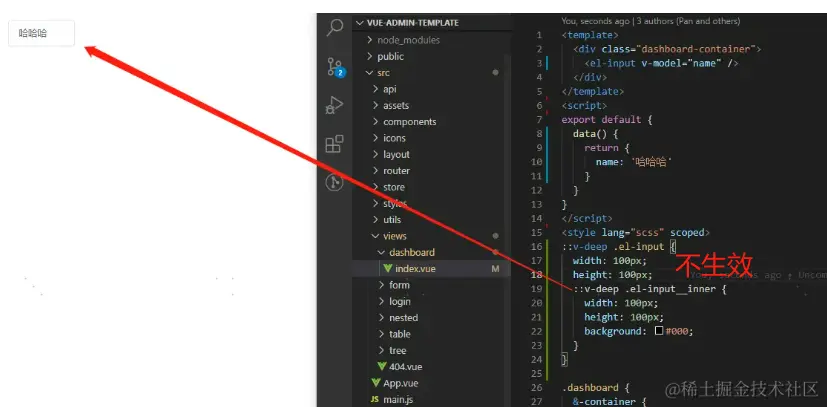Expand the utils folder
This screenshot has width=827, height=407.
coord(376,219)
